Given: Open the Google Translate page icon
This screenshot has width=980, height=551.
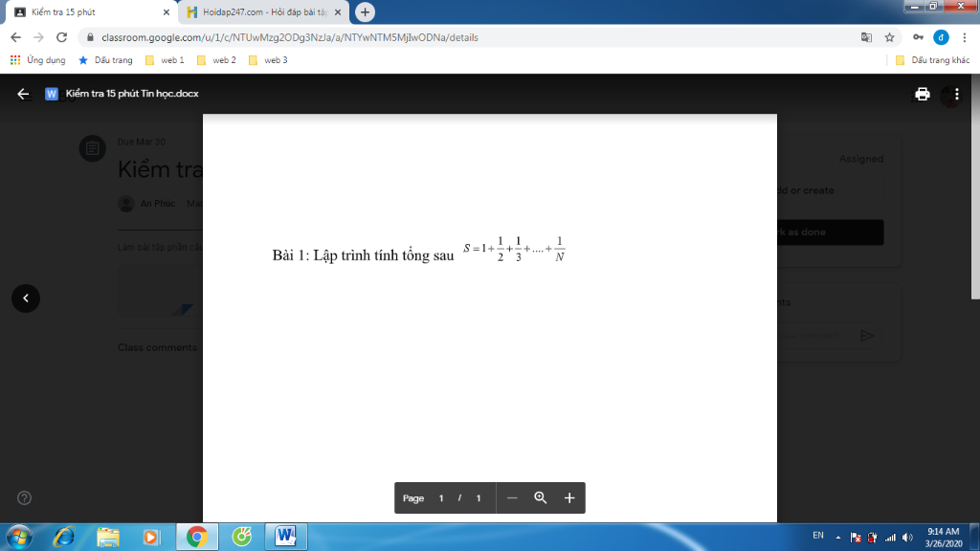Looking at the screenshot, I should point(866,37).
